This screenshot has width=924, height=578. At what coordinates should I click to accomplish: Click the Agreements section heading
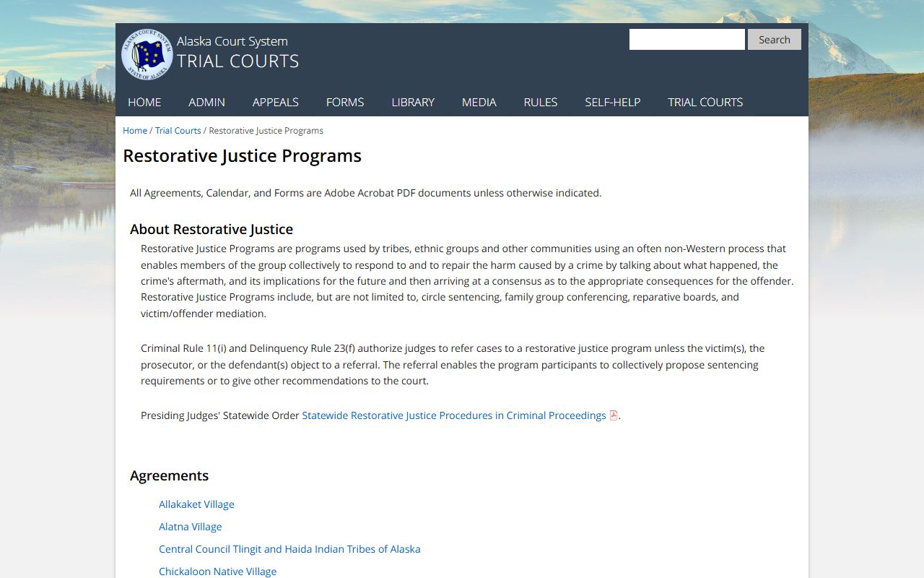click(x=169, y=475)
